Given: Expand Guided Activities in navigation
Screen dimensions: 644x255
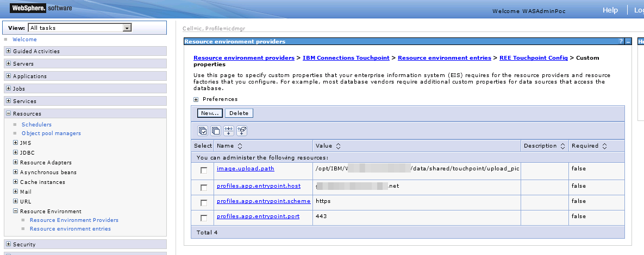Looking at the screenshot, I should pos(8,51).
